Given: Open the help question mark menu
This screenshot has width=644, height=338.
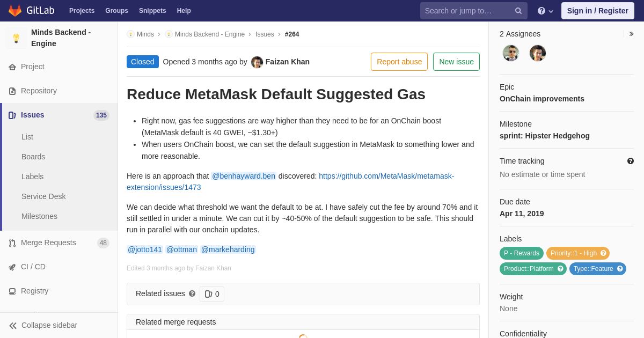Looking at the screenshot, I should (545, 11).
